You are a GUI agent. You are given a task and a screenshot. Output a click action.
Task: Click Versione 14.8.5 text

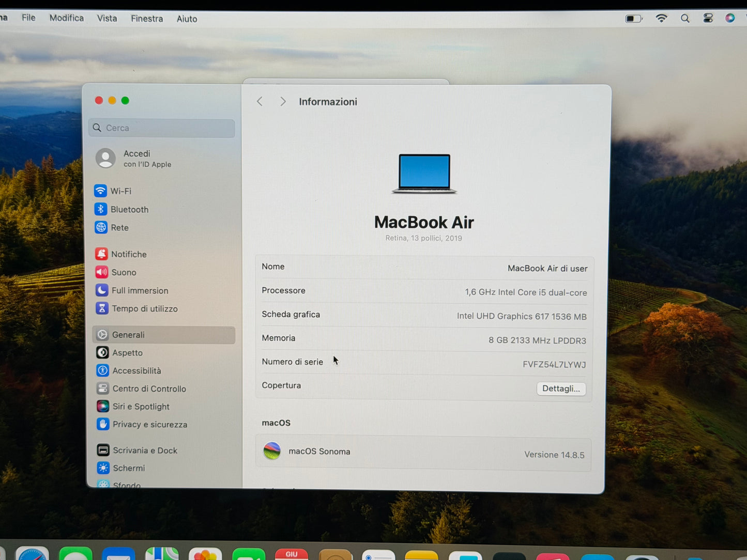point(554,455)
